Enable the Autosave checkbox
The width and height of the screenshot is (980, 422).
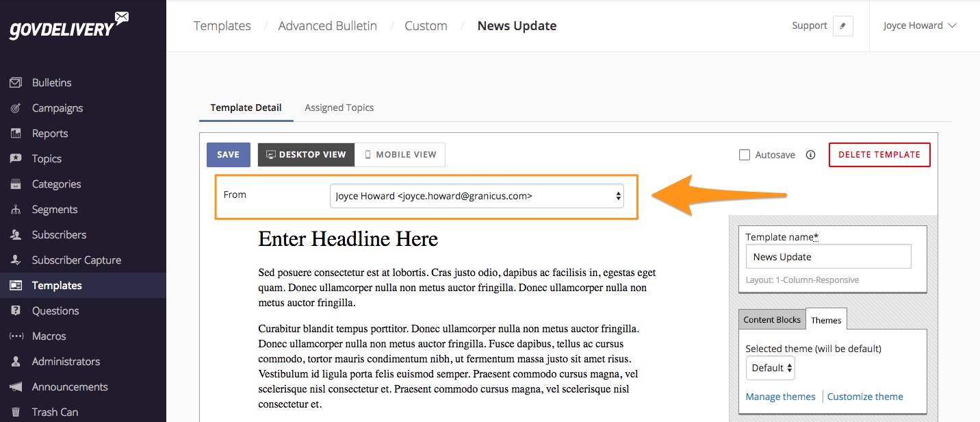click(x=744, y=155)
